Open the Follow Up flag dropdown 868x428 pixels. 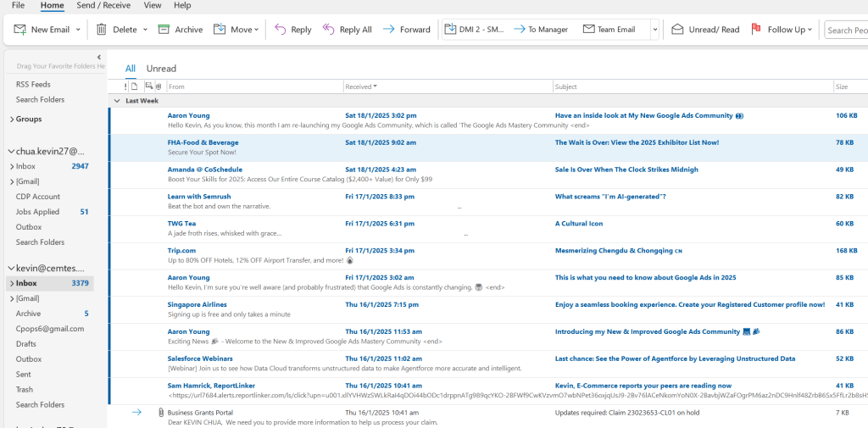810,30
